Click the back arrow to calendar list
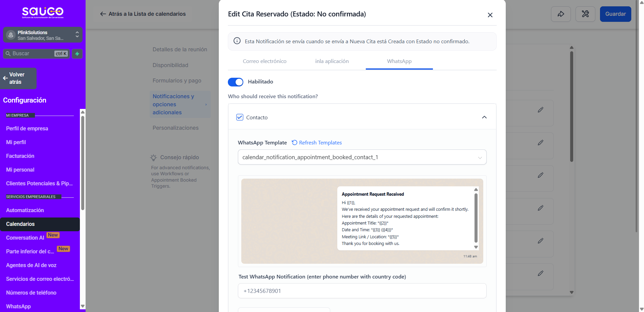Screen dimensions: 644x312 point(103,14)
